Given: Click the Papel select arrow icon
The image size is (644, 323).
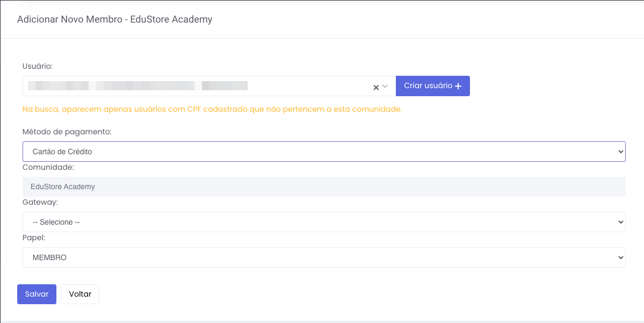Looking at the screenshot, I should [620, 257].
